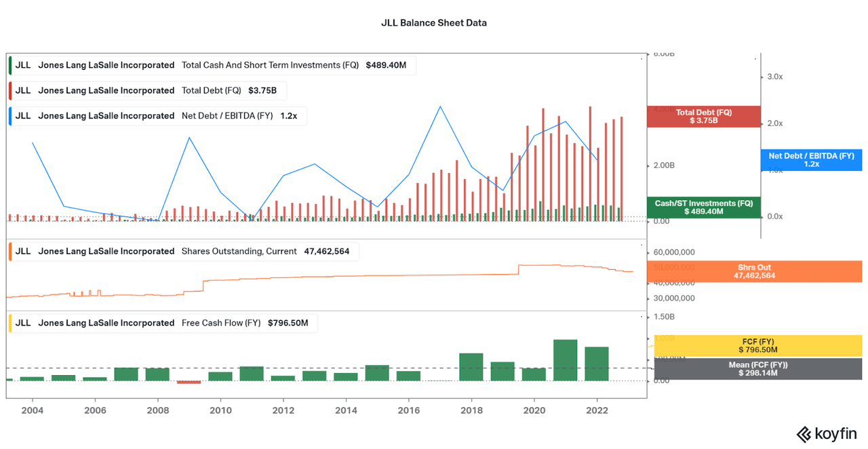Open the options menu on the Free Cash Flow panel

(x=641, y=318)
